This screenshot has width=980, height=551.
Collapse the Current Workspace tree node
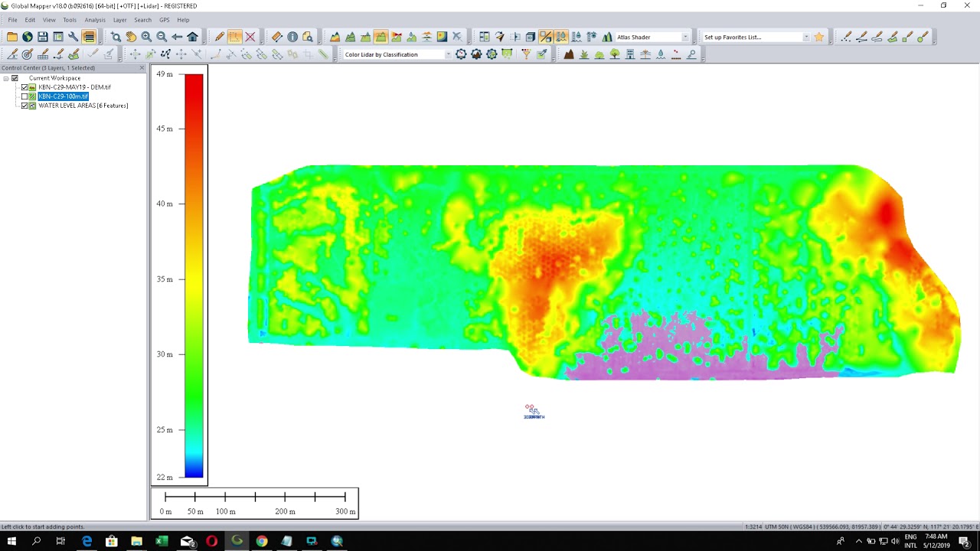coord(5,78)
